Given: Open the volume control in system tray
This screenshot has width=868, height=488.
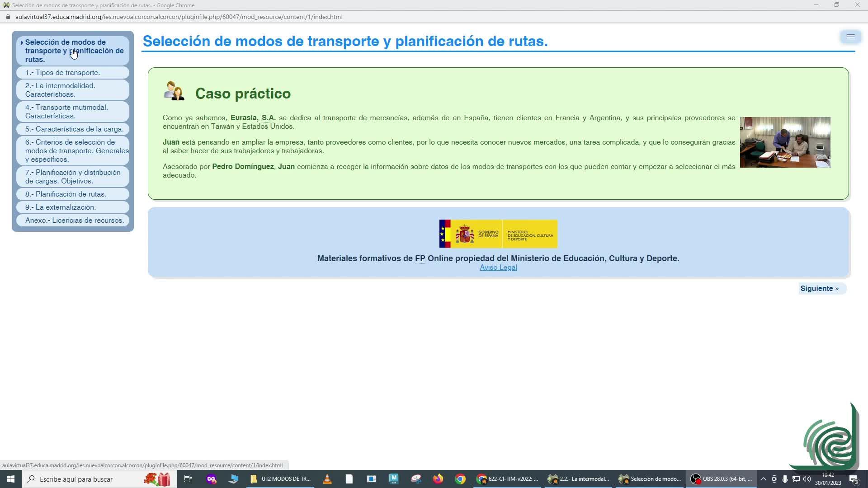Looking at the screenshot, I should tap(807, 479).
